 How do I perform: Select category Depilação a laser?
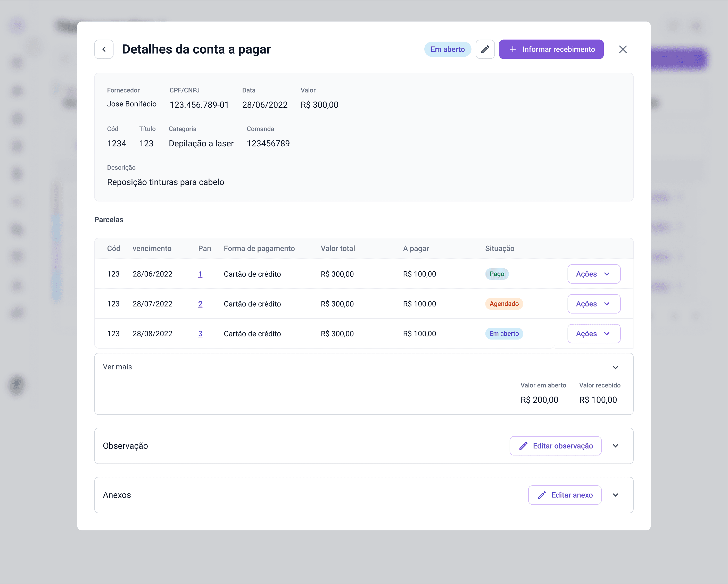pyautogui.click(x=201, y=143)
